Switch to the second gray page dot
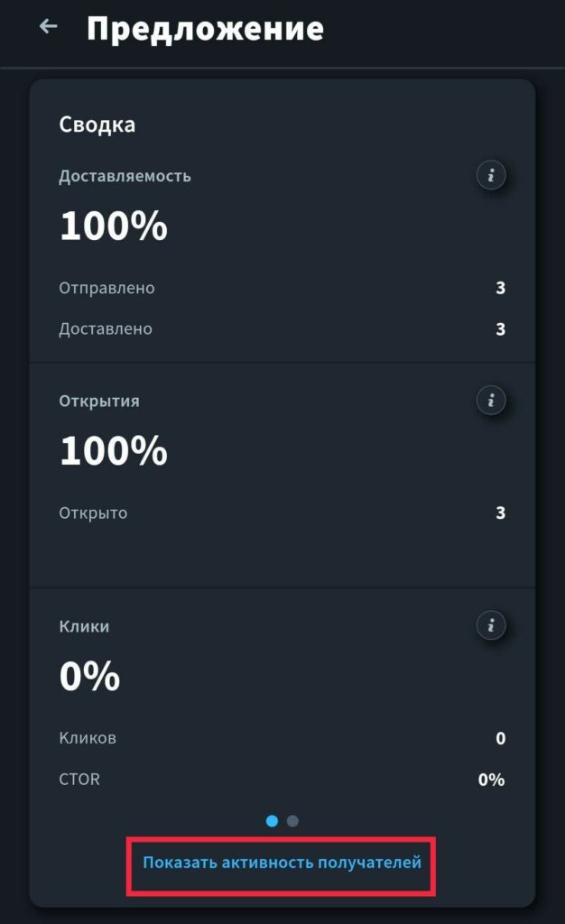Viewport: 565px width, 924px height. coord(292,821)
